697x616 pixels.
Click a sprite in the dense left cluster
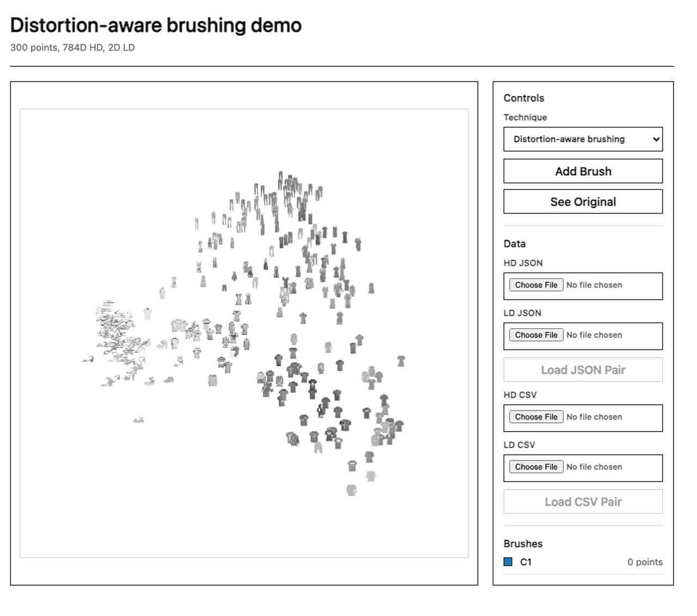(x=114, y=327)
